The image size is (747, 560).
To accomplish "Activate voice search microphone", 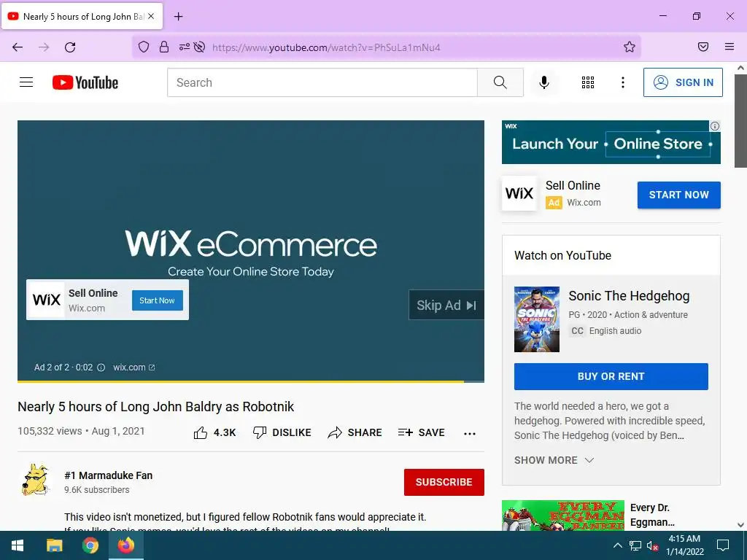I will (x=544, y=82).
